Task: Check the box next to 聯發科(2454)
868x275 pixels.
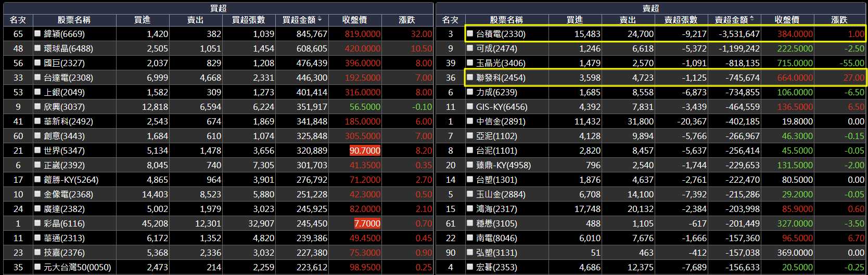Action: point(470,77)
